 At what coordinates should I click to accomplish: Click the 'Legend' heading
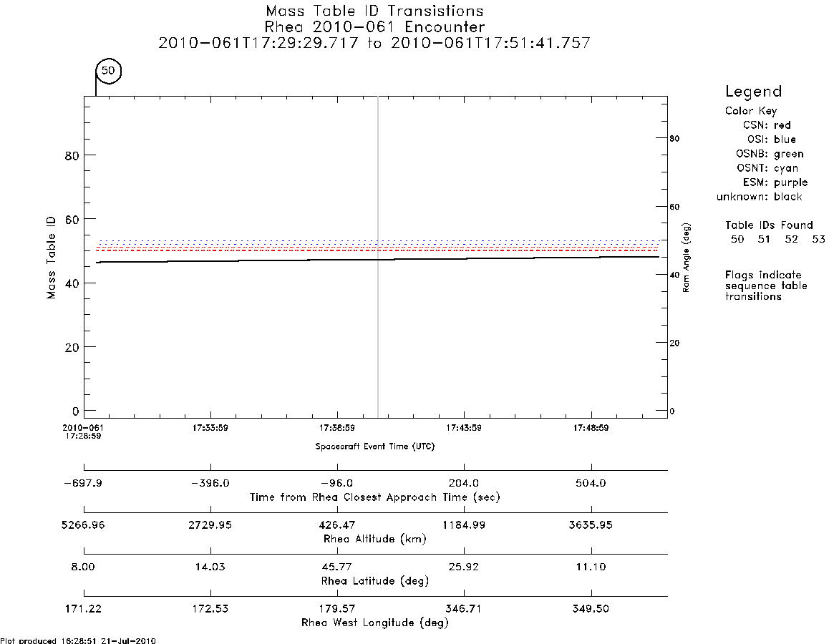[753, 92]
